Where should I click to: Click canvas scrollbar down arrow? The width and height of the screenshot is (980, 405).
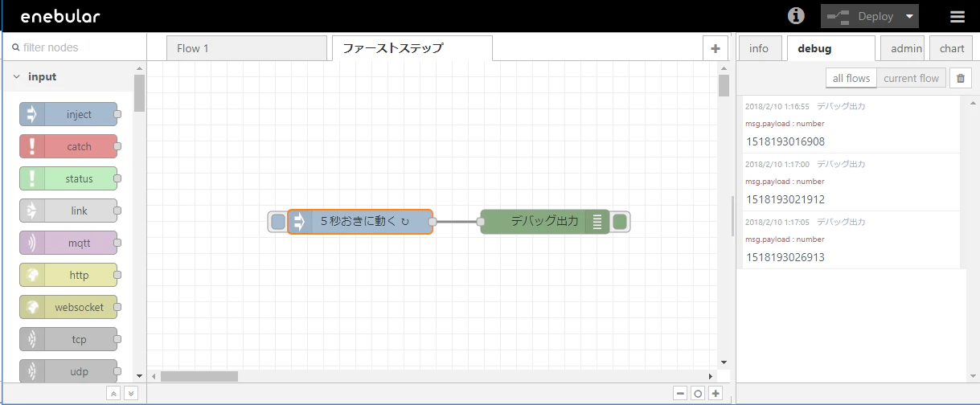[724, 362]
